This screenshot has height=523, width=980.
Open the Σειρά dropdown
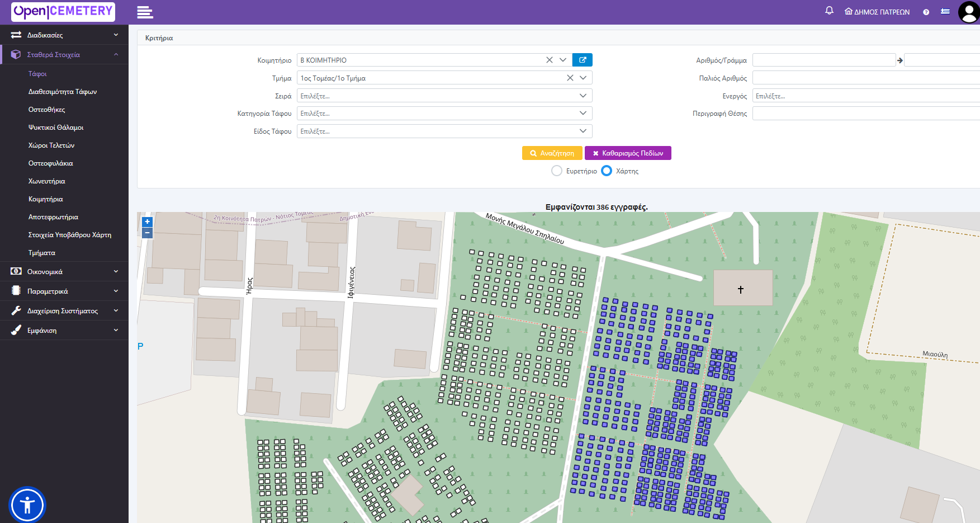tap(444, 96)
